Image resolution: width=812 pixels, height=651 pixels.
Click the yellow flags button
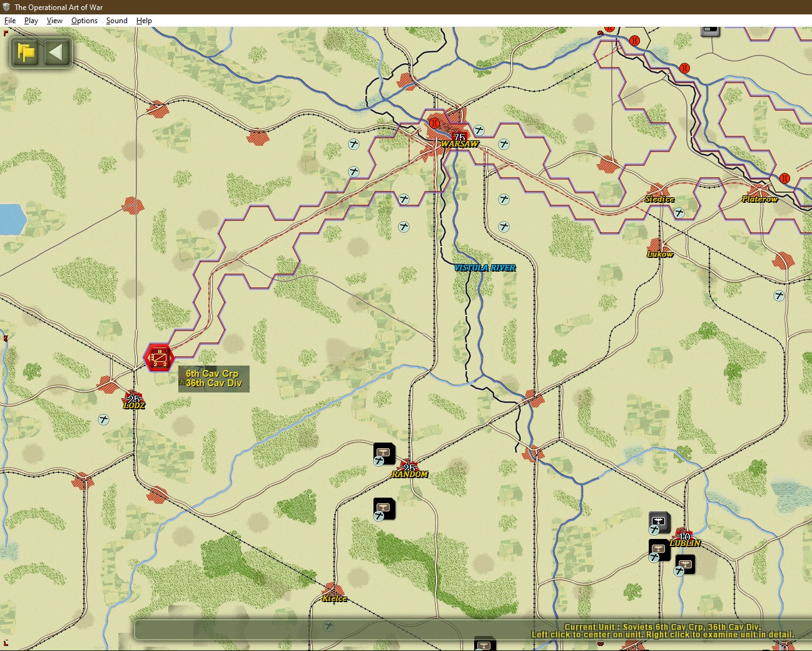tap(26, 53)
